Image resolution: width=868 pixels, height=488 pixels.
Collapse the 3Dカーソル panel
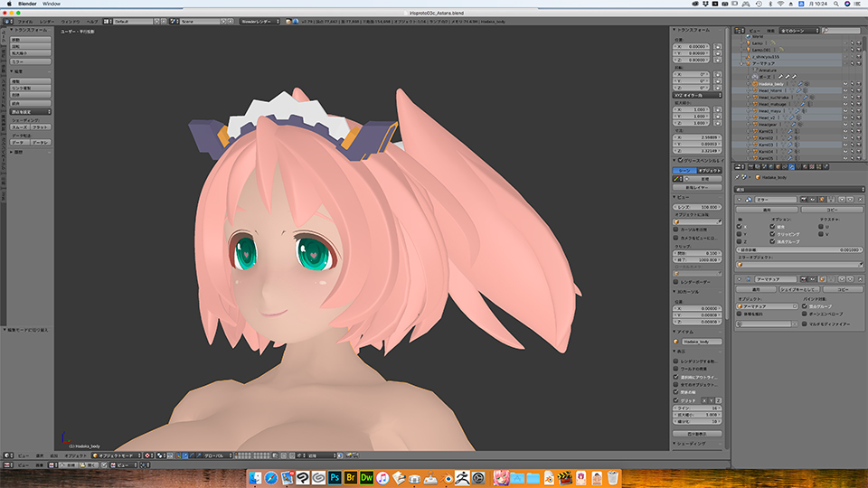pos(675,292)
